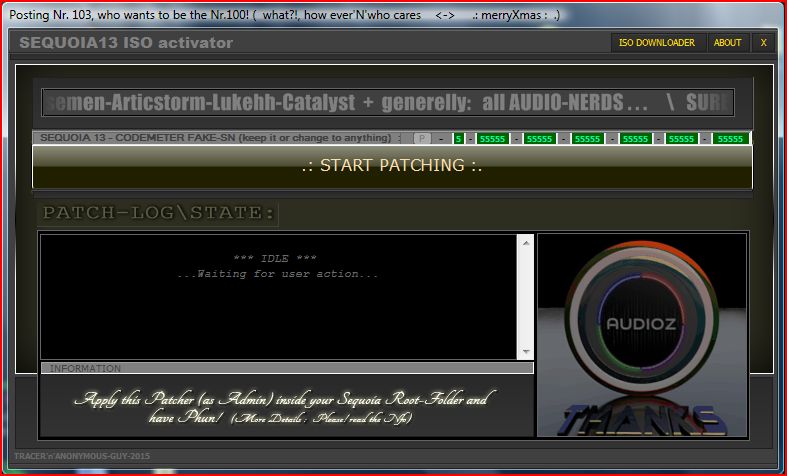
Task: Click the third 55555 serial number field
Action: (x=587, y=139)
